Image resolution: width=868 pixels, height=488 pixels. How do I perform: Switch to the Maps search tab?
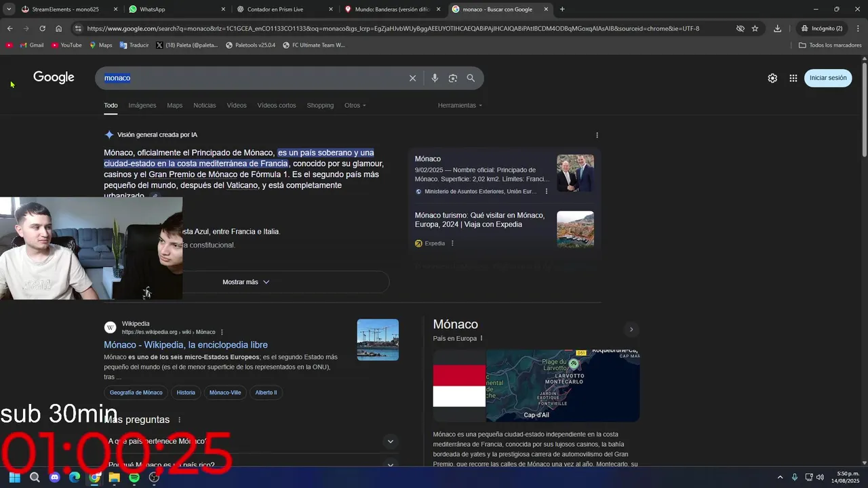click(175, 106)
